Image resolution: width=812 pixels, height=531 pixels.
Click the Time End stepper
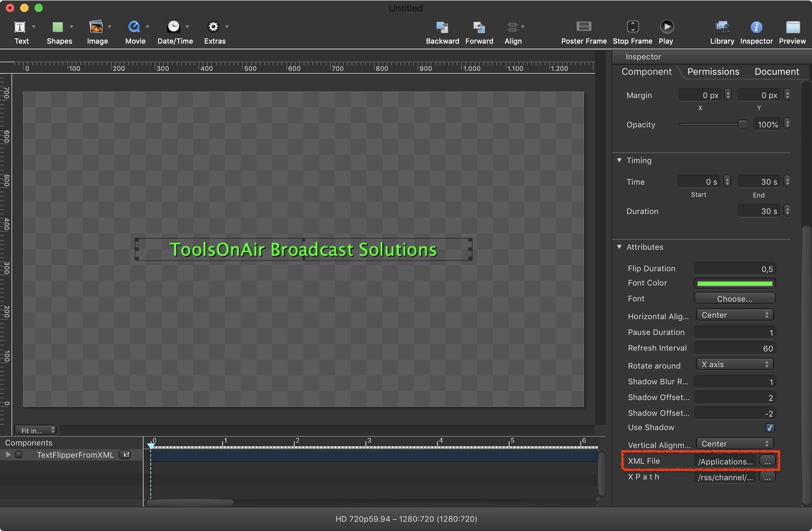pyautogui.click(x=787, y=181)
